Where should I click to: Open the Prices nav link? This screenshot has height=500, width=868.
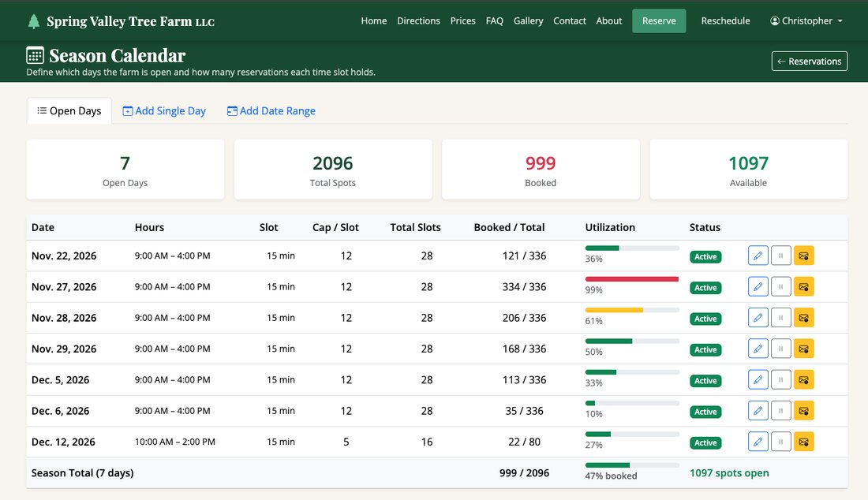point(462,21)
